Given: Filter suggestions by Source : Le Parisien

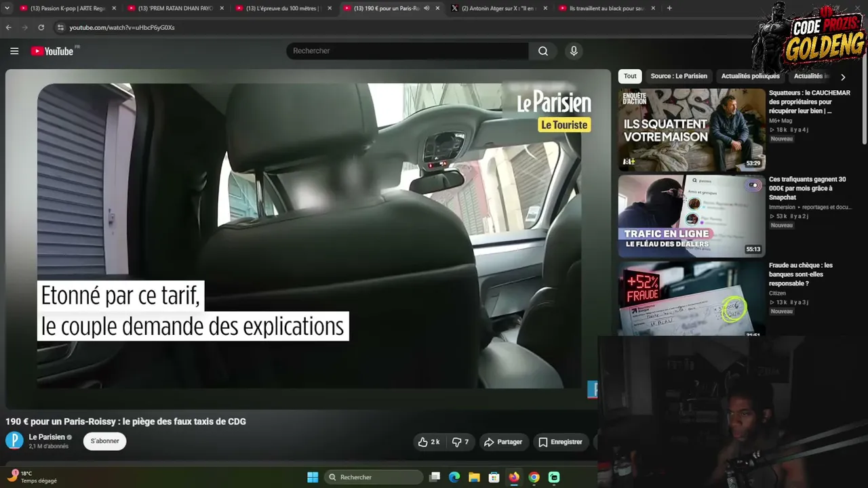Looking at the screenshot, I should (x=679, y=77).
